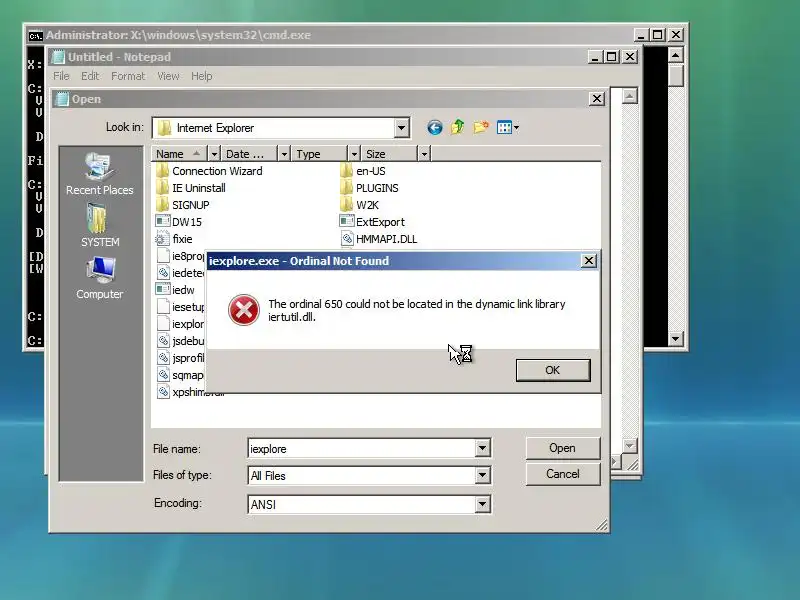Screen dimensions: 800x600
Task: Select the iesetup file icon
Action: [163, 307]
